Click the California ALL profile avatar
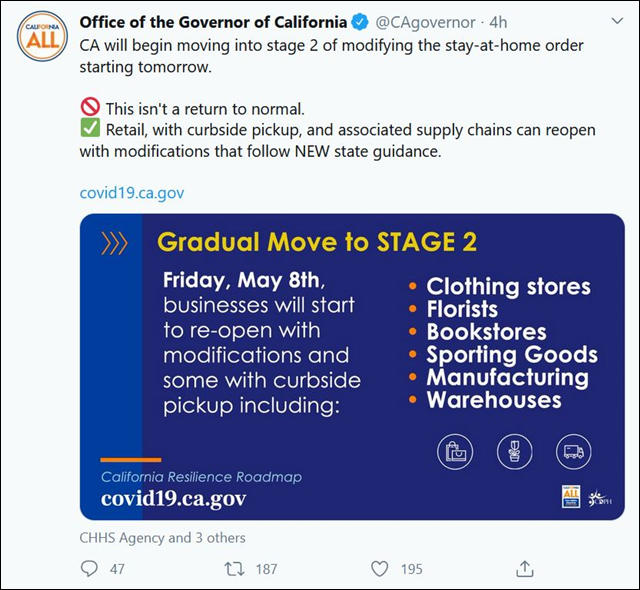 [x=42, y=37]
